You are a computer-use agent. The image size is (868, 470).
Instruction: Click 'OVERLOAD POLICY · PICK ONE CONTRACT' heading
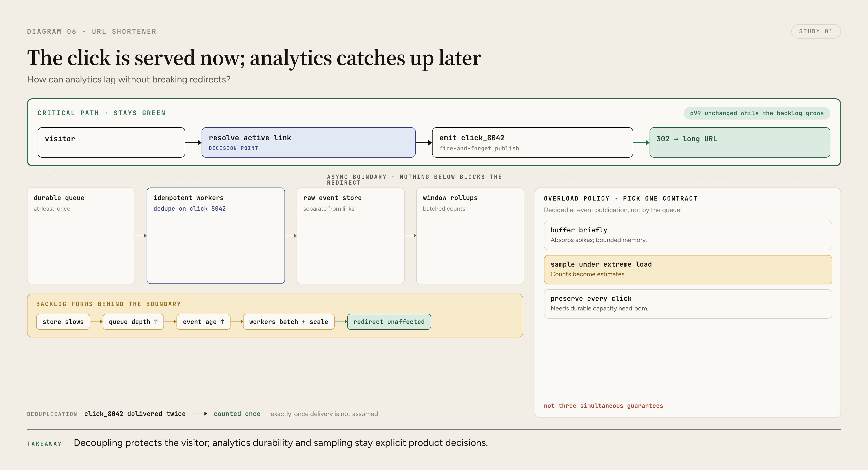coord(620,198)
